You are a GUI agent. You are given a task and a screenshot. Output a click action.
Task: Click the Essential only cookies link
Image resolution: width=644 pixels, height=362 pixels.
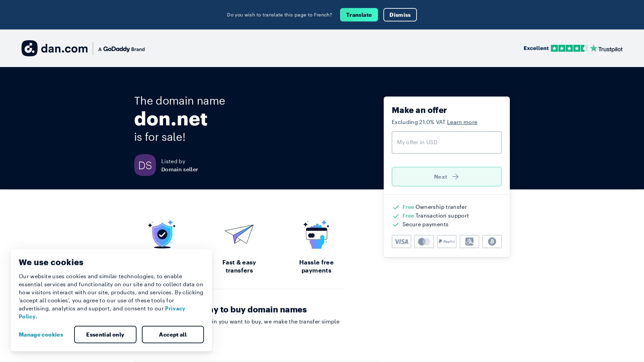(105, 334)
